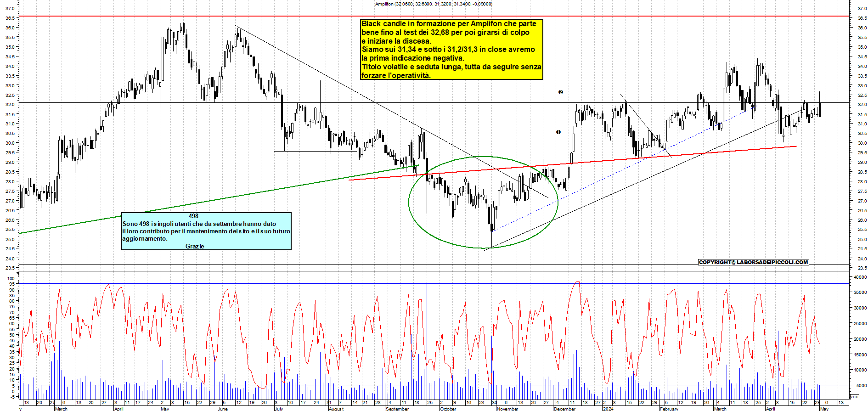The height and width of the screenshot is (411, 868).
Task: Click the 40000 volume scale value
Action: click(860, 277)
